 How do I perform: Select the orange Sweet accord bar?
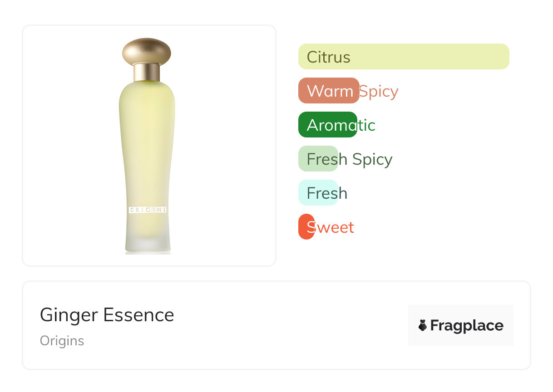tap(306, 227)
